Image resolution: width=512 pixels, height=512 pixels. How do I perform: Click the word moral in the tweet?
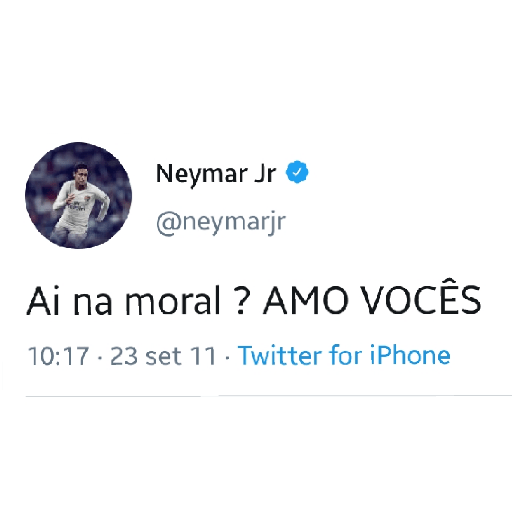tap(173, 300)
